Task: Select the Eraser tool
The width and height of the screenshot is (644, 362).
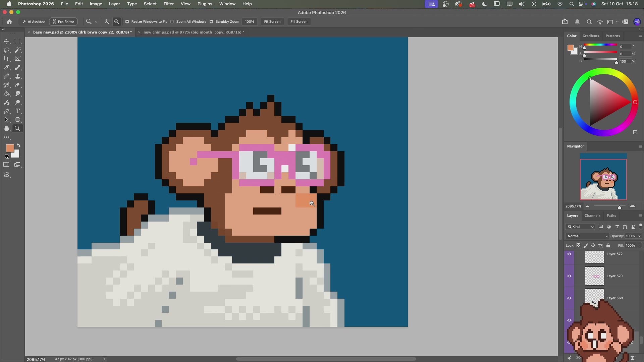Action: (17, 85)
